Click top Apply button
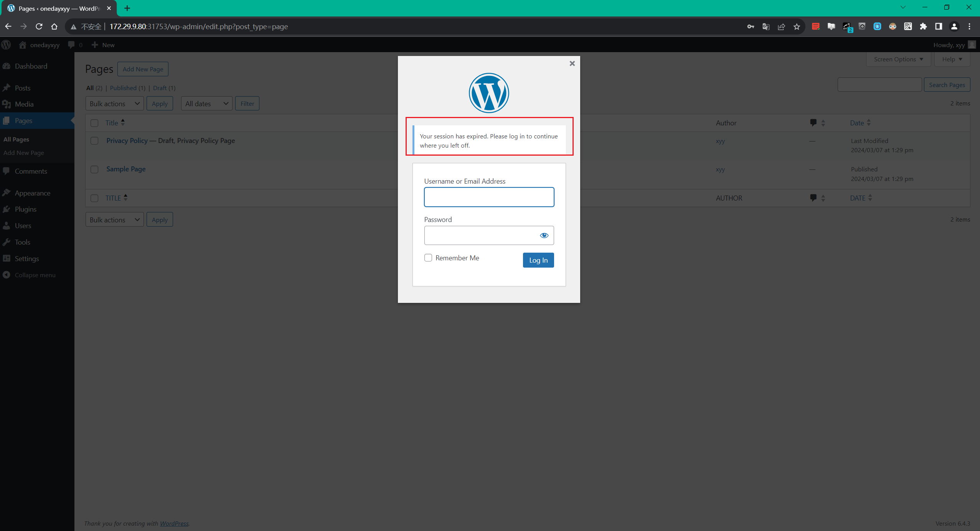 pos(160,104)
